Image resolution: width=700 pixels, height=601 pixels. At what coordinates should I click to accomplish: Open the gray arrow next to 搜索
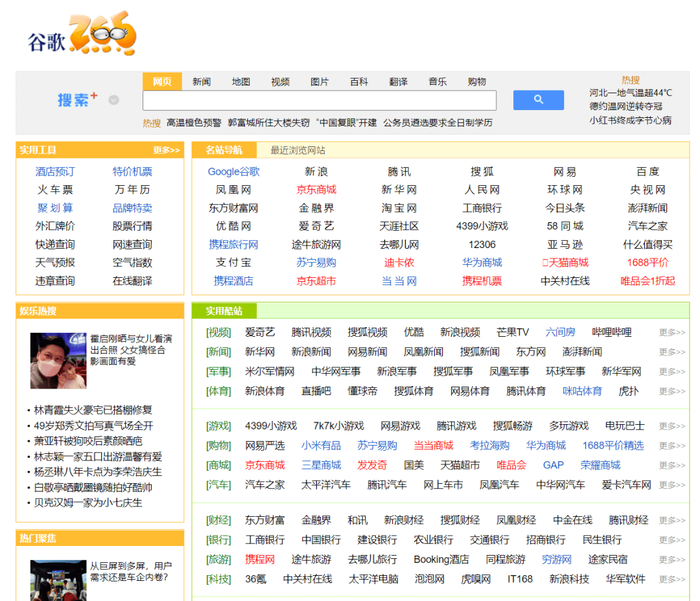coord(113,100)
